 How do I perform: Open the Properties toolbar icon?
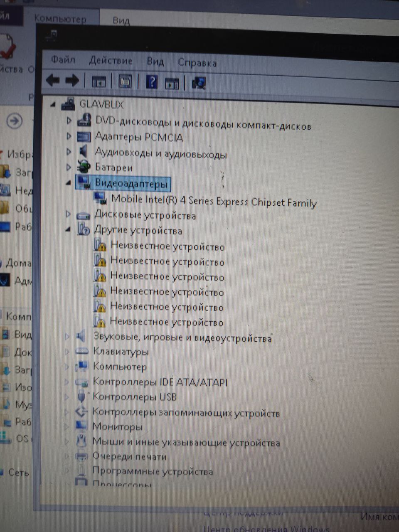(125, 81)
